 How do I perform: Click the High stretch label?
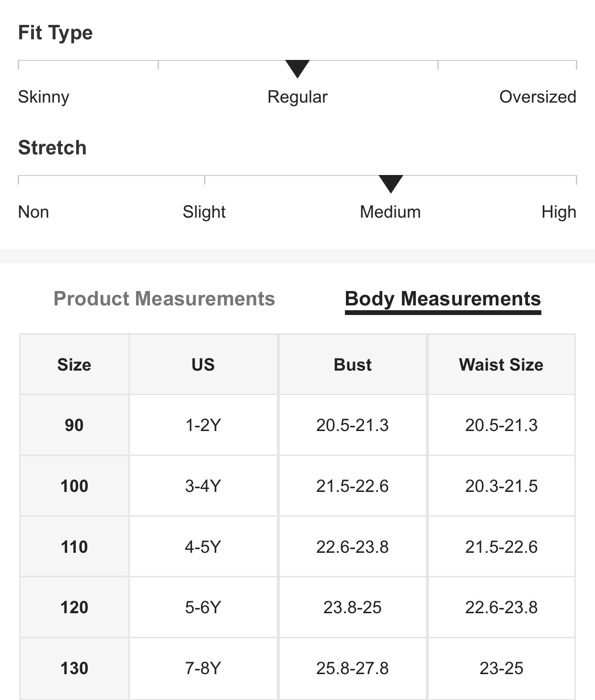[559, 212]
